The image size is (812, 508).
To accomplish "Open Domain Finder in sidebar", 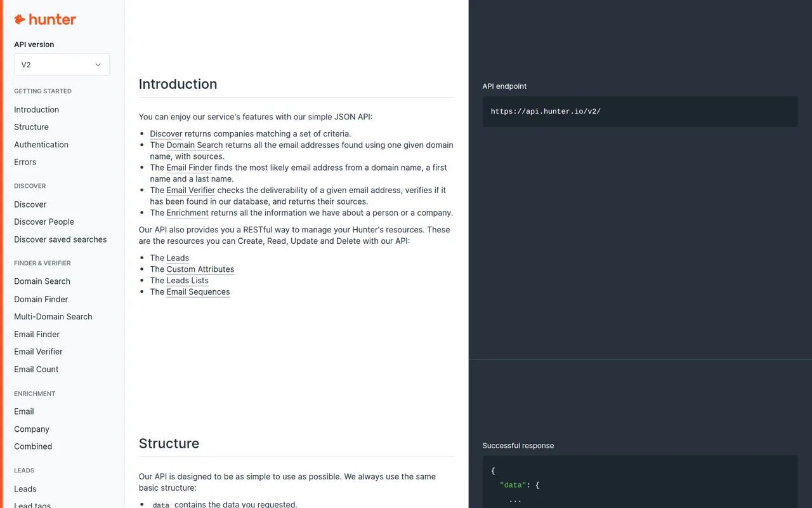I will coord(41,299).
